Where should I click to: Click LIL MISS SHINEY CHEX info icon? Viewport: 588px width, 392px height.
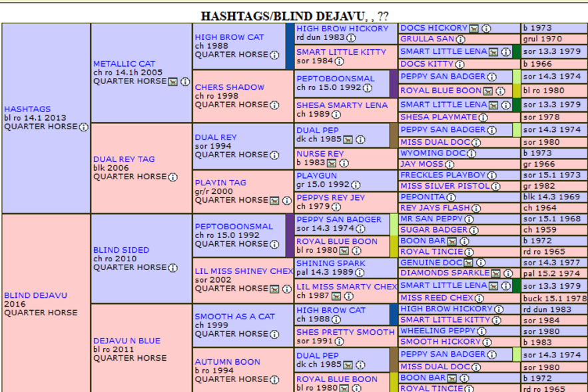[287, 289]
